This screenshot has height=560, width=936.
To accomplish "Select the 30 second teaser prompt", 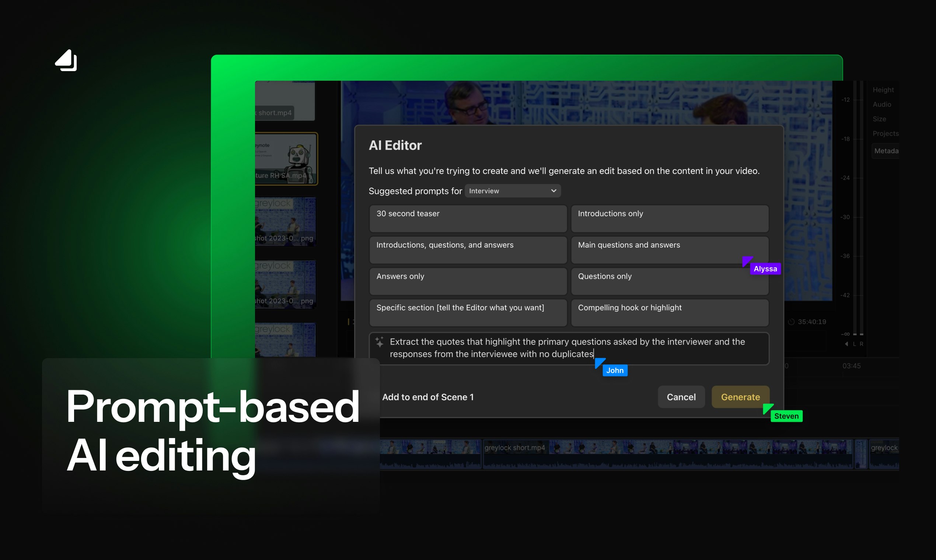I will click(468, 218).
